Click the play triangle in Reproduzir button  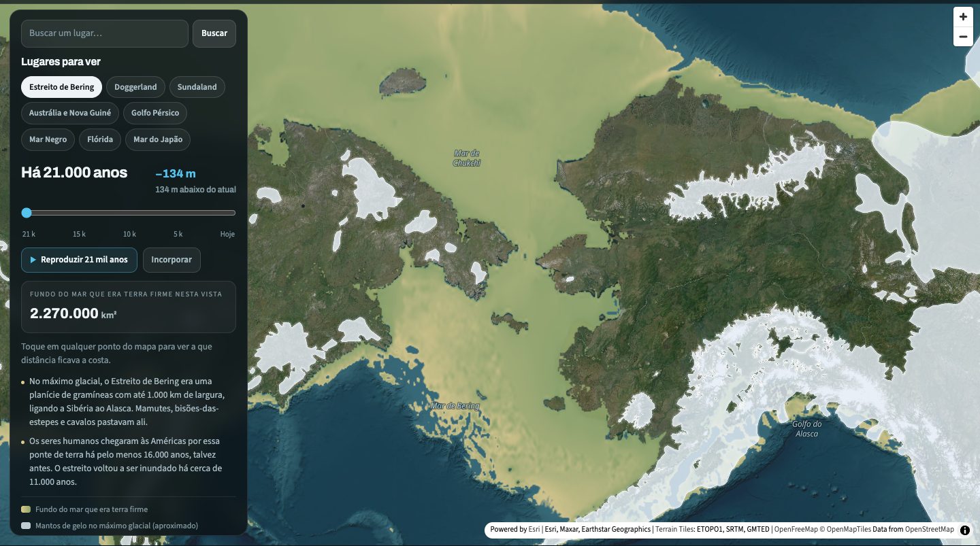coord(33,260)
